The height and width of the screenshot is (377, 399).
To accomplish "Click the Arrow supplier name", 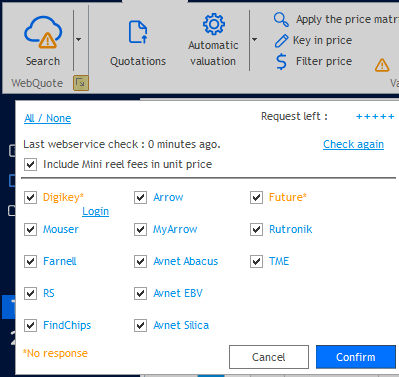I will point(168,197).
